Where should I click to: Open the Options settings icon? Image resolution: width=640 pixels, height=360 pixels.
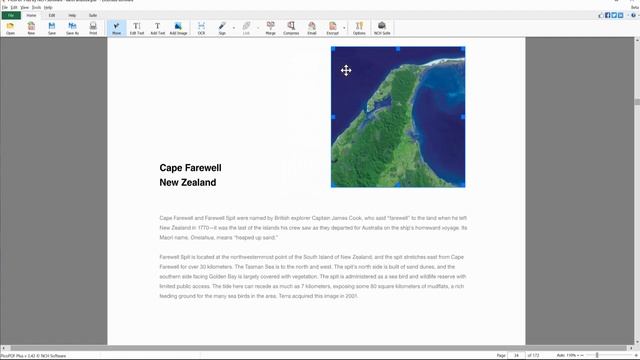coord(359,28)
